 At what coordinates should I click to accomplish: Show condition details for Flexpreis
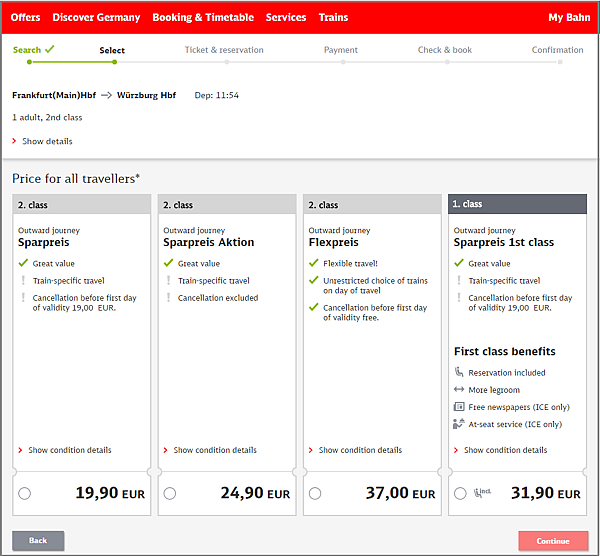(360, 450)
